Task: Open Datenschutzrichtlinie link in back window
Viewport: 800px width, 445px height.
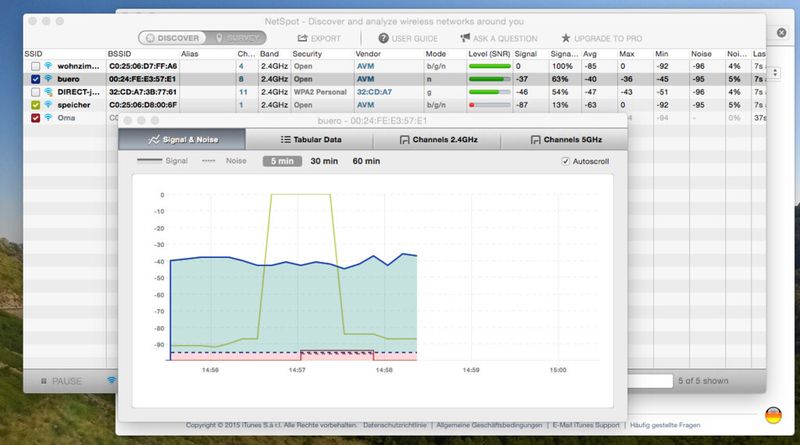Action: point(394,425)
